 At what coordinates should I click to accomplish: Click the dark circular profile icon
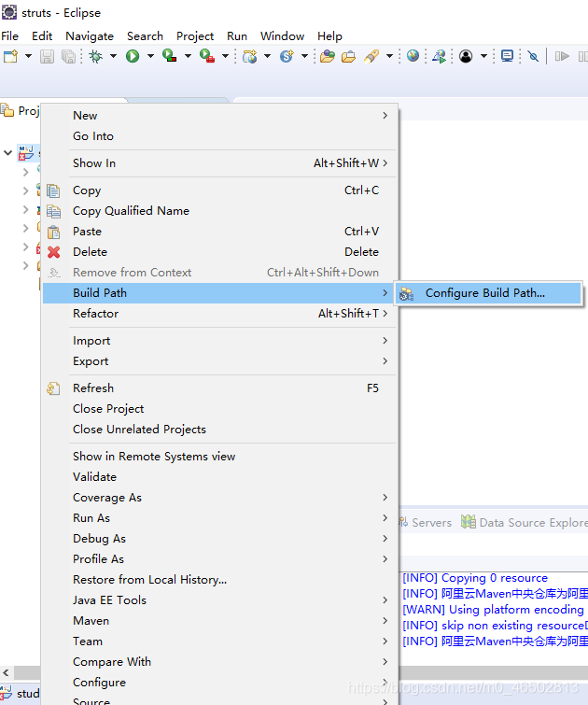pos(466,56)
